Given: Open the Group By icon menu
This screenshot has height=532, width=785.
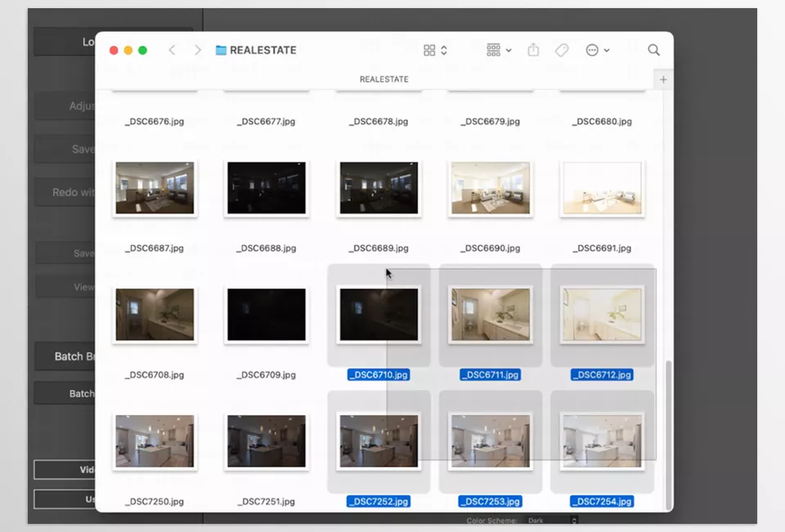Looking at the screenshot, I should 493,50.
